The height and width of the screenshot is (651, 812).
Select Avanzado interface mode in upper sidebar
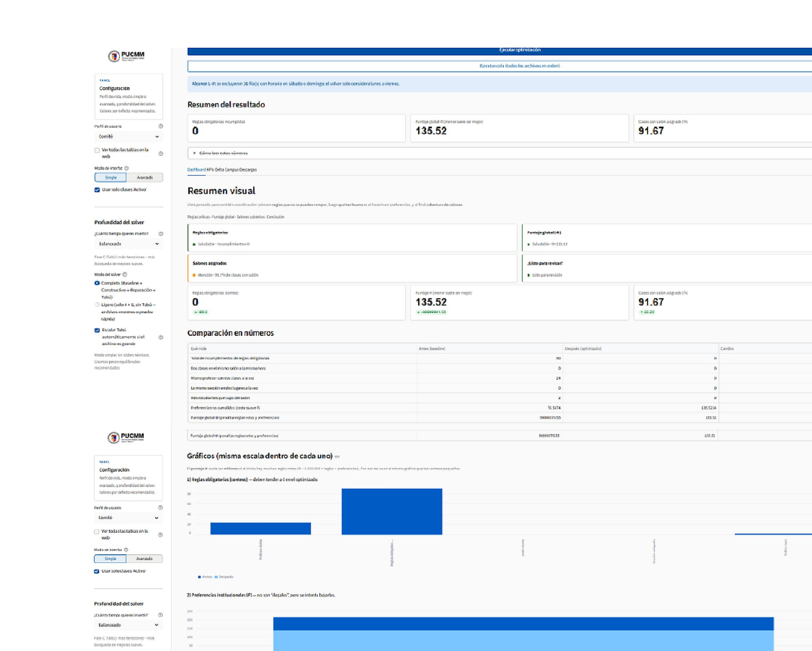click(145, 178)
